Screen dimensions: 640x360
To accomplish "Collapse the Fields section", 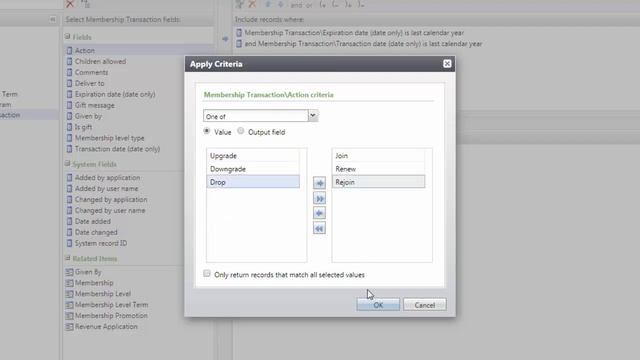I will click(x=67, y=37).
